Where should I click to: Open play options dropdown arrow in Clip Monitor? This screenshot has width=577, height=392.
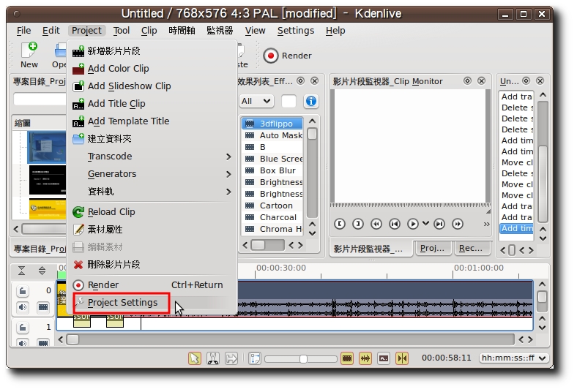[425, 223]
